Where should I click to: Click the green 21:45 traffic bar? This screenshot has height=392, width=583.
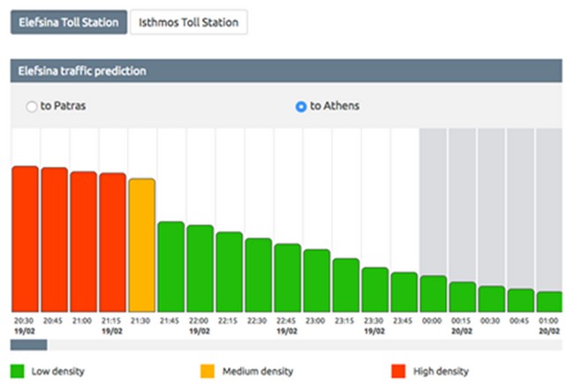170,265
